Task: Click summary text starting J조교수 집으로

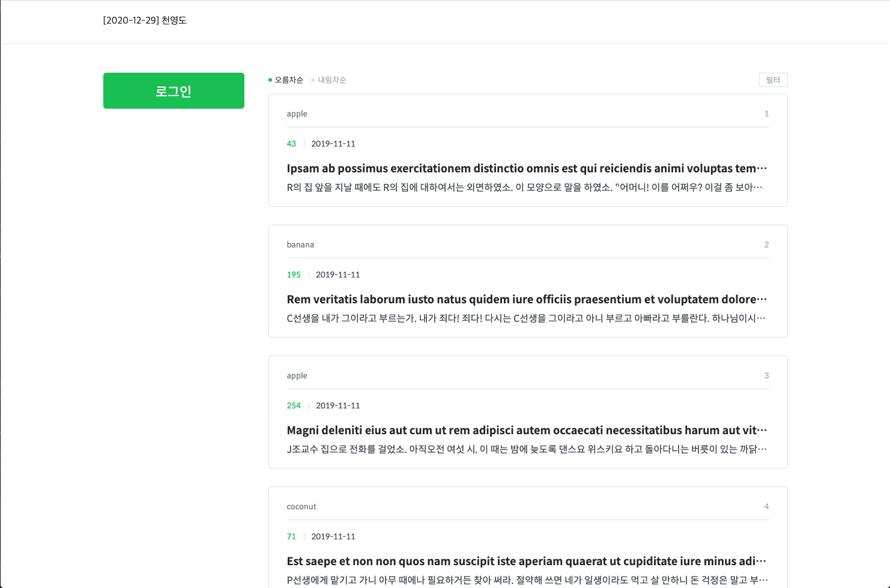Action: (x=527, y=449)
